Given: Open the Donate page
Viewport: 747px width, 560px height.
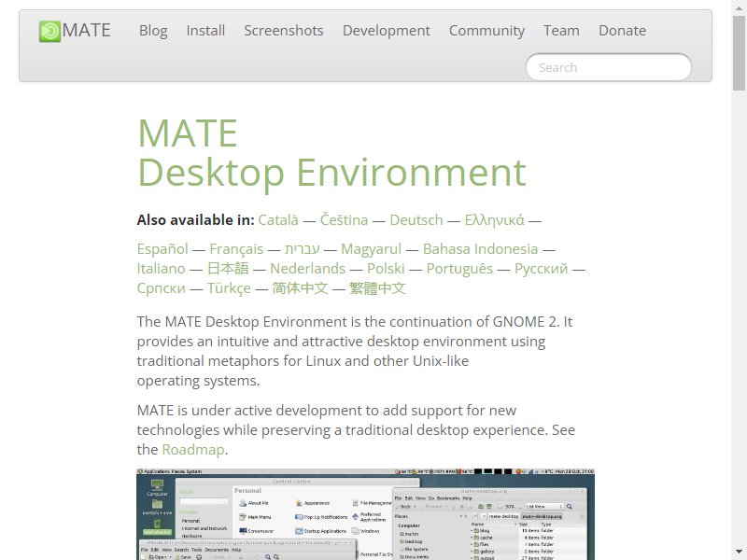Looking at the screenshot, I should [x=622, y=31].
